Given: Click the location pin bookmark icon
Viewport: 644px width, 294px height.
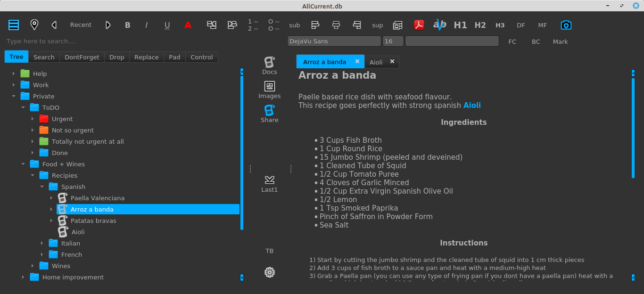Looking at the screenshot, I should (34, 24).
